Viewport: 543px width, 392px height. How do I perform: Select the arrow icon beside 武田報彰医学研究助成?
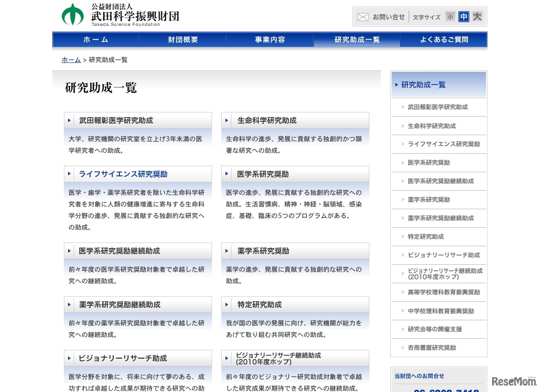(x=69, y=120)
